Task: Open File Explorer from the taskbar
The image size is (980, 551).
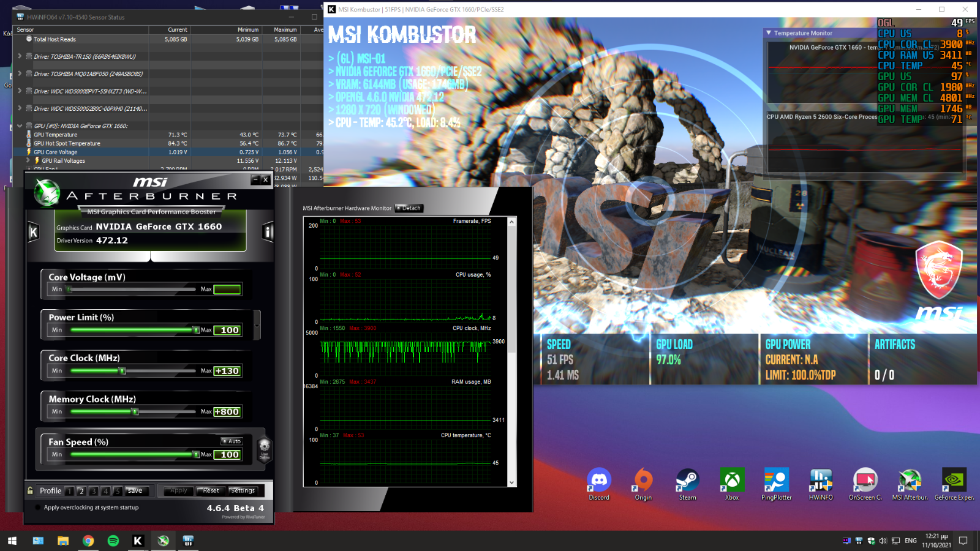Action: [x=63, y=541]
